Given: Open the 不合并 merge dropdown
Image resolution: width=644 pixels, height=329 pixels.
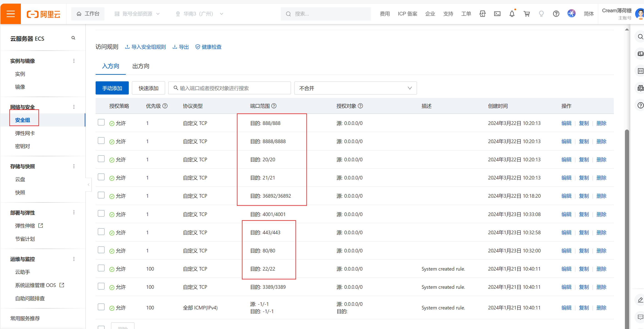Looking at the screenshot, I should [355, 88].
